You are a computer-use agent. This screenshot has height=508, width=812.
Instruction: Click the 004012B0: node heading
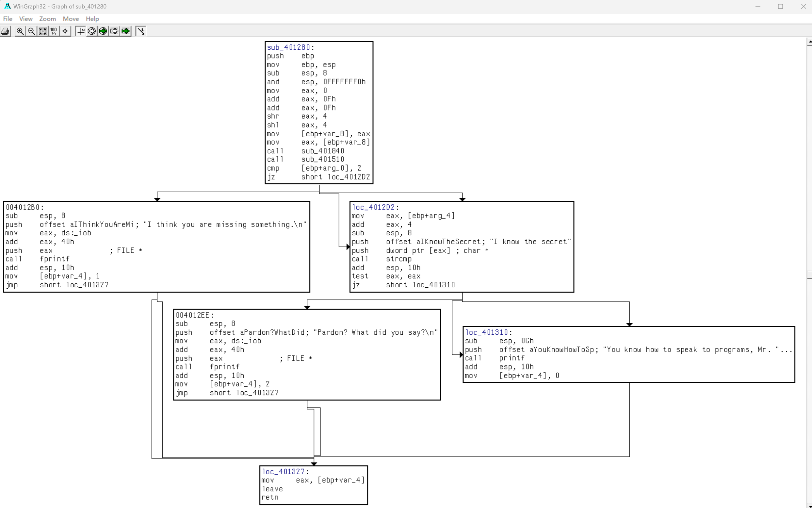pos(25,207)
